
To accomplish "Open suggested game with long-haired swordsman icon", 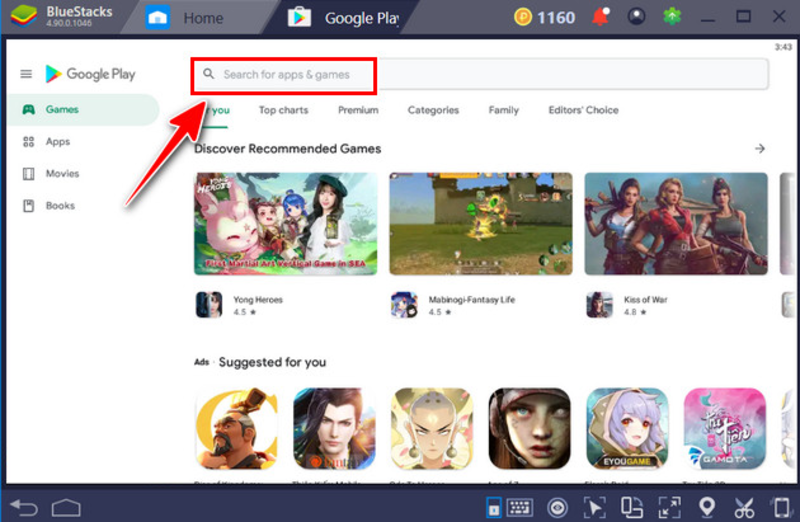I will (x=334, y=429).
